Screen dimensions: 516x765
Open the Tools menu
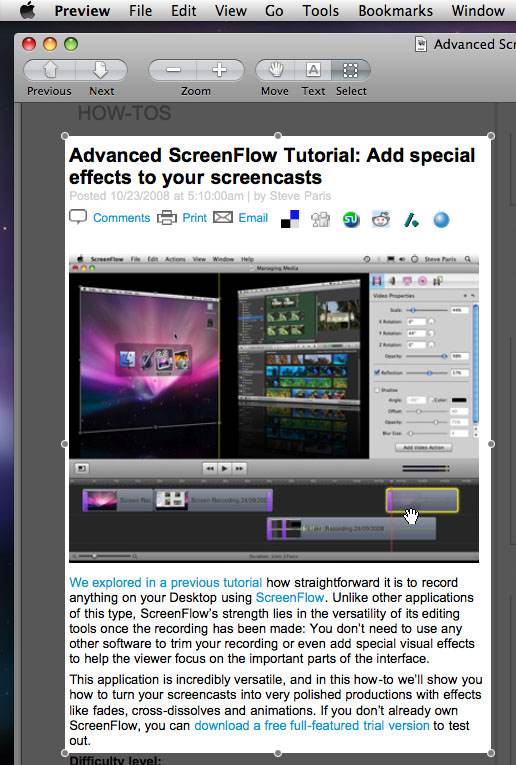pos(320,10)
